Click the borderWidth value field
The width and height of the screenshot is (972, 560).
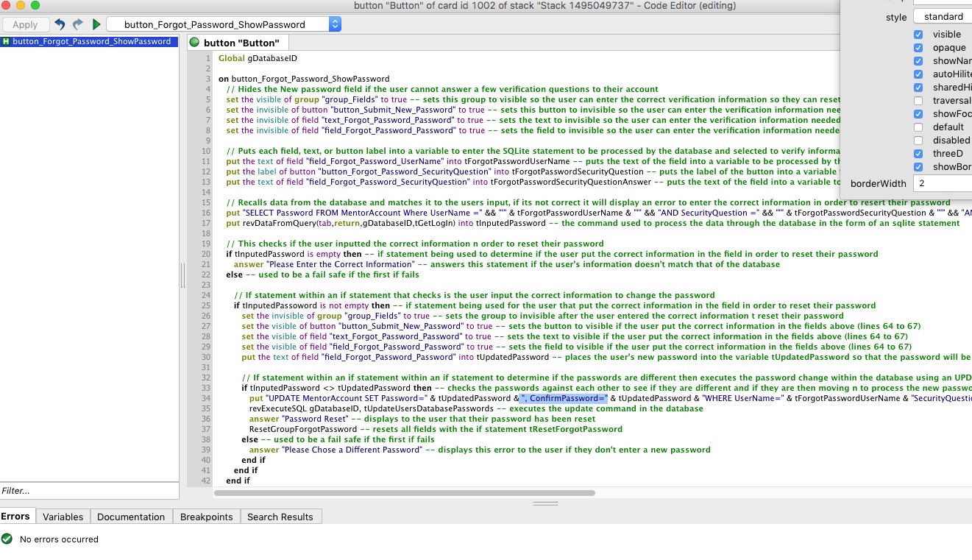click(943, 183)
